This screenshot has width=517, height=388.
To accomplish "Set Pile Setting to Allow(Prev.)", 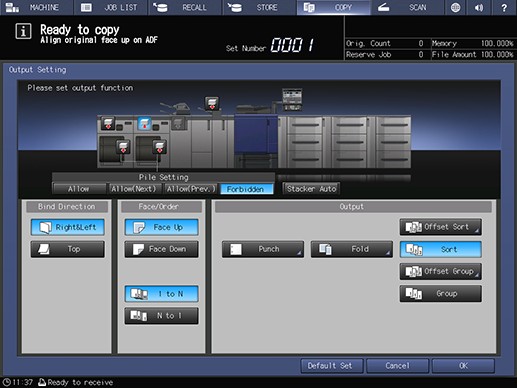I will click(191, 189).
